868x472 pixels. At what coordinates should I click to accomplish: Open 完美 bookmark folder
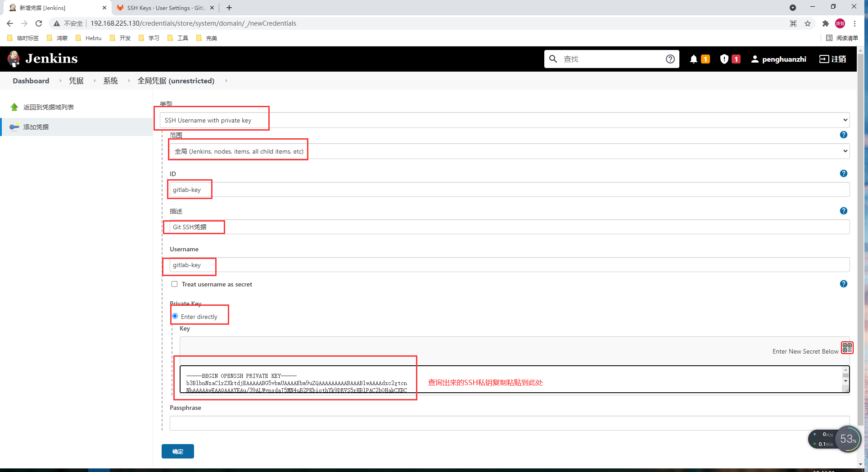tap(207, 38)
